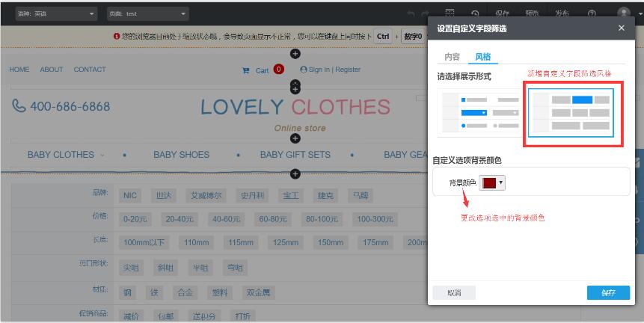Click the user avatar icon
This screenshot has width=644, height=323.
pyautogui.click(x=623, y=13)
